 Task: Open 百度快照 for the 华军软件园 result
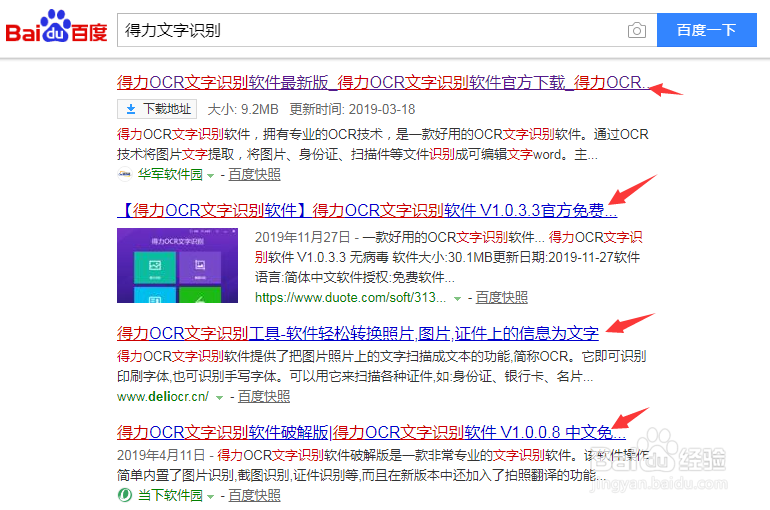tap(254, 174)
